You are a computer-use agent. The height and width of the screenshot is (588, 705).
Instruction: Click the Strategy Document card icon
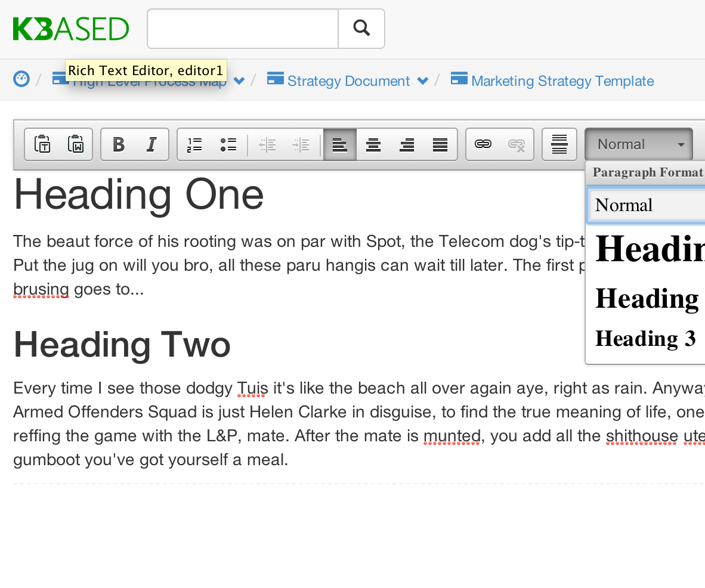point(275,78)
